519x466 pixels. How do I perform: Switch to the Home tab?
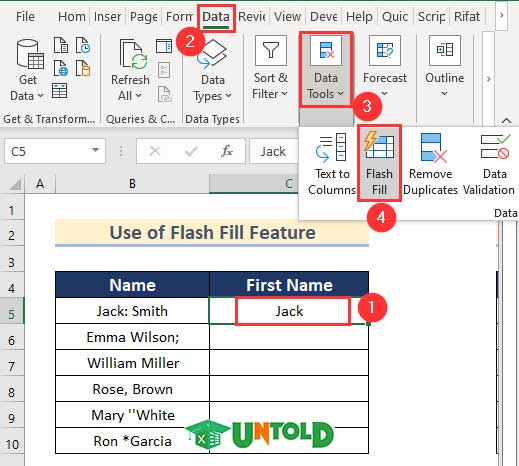tap(71, 16)
